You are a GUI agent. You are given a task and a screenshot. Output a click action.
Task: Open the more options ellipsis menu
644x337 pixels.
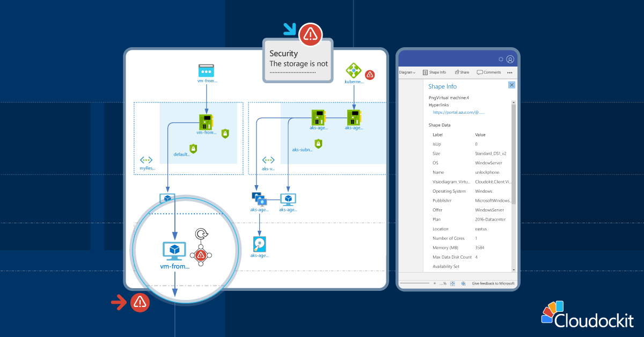510,72
